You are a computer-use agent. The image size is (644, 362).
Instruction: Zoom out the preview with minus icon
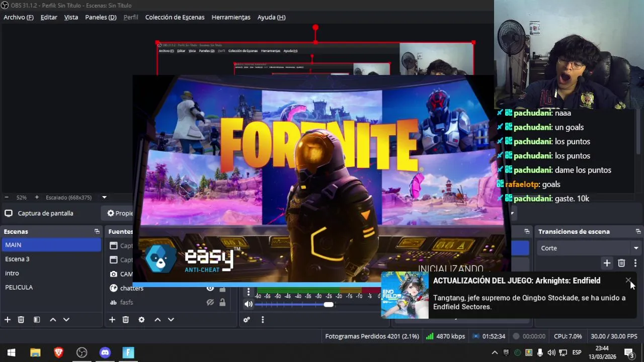click(7, 198)
